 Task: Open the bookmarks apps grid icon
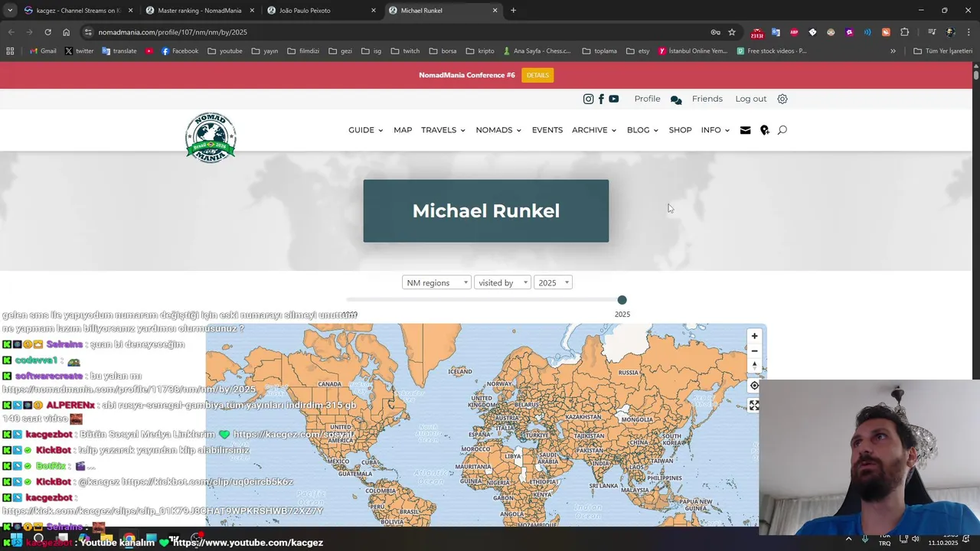(10, 51)
